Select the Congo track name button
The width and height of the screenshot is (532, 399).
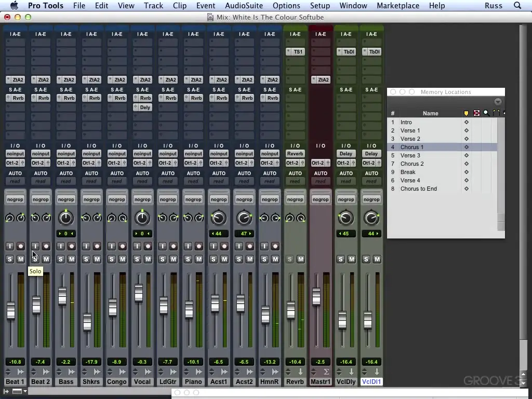pos(117,382)
